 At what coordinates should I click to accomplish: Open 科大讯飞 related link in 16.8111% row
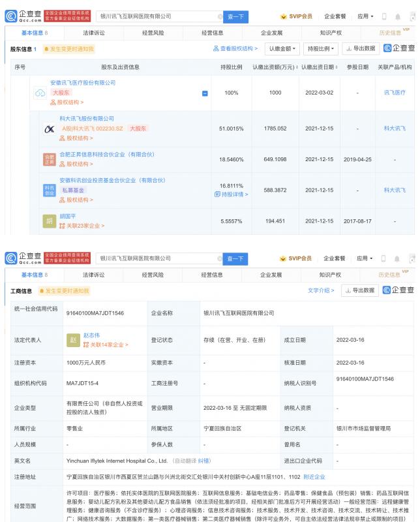[395, 191]
